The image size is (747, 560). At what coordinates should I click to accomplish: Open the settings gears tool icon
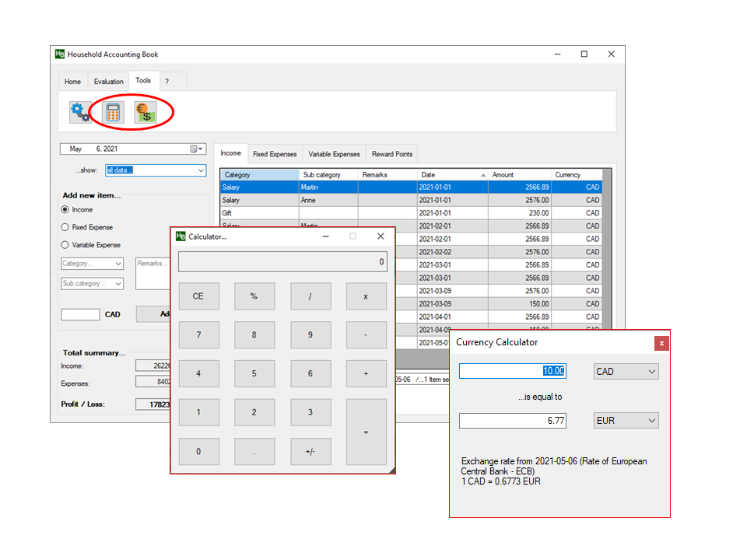point(80,113)
